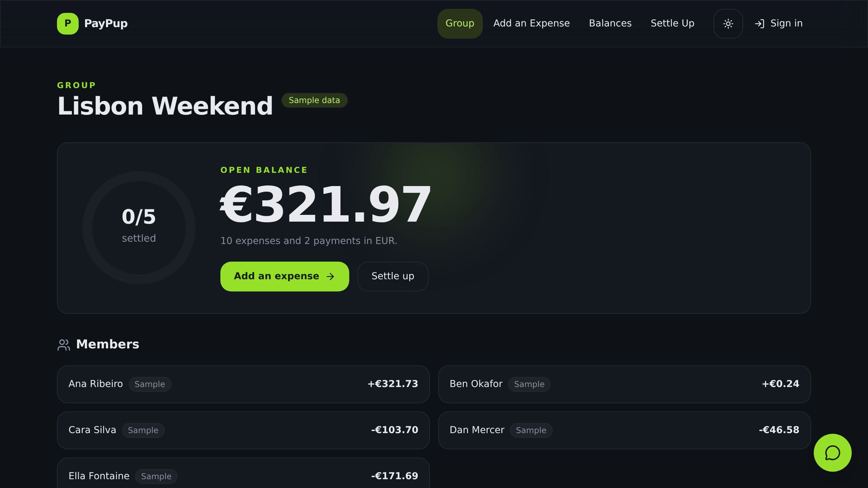The image size is (868, 488).
Task: Open Ben Okafor's member card
Action: pyautogui.click(x=624, y=384)
